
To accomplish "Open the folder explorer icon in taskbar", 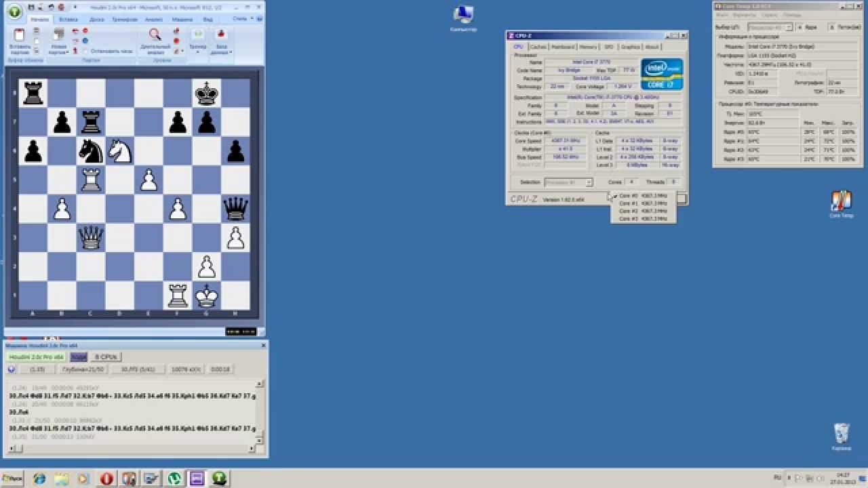I will point(62,479).
